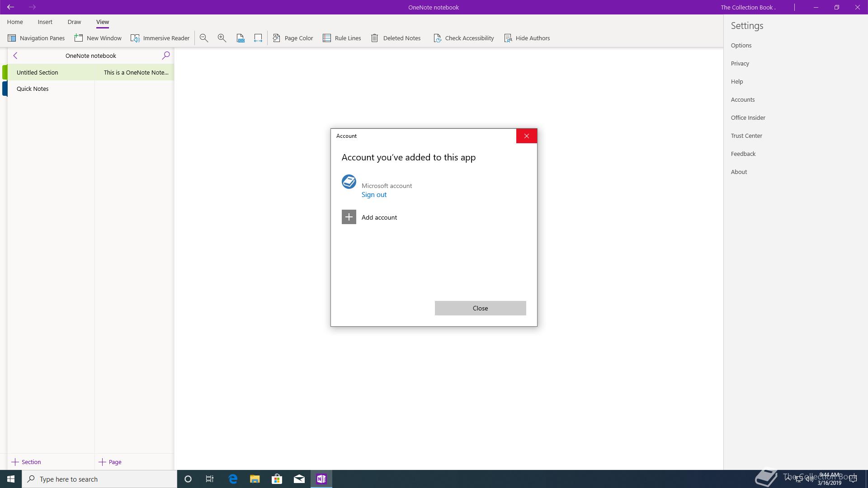The width and height of the screenshot is (868, 488).
Task: Open File Explorer from the taskbar
Action: point(255,479)
